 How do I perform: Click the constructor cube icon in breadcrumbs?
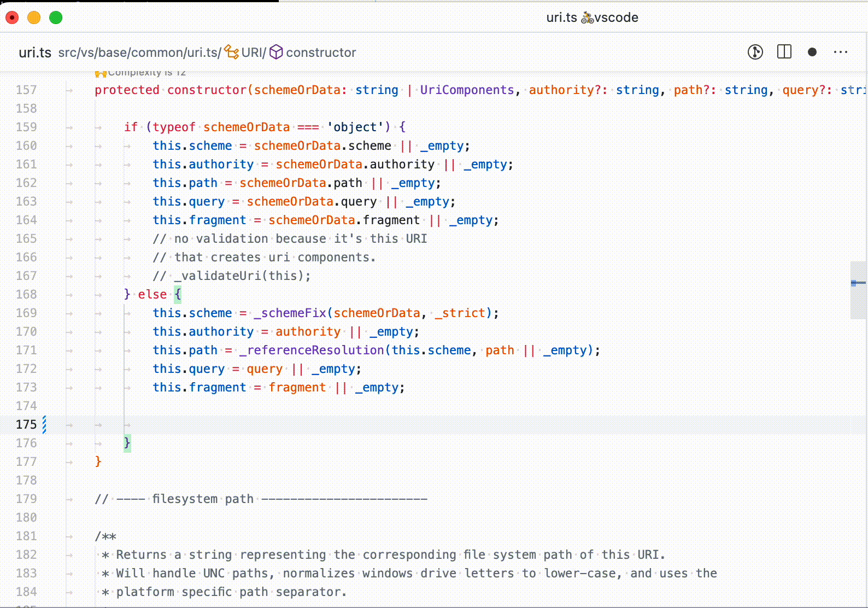click(x=277, y=52)
